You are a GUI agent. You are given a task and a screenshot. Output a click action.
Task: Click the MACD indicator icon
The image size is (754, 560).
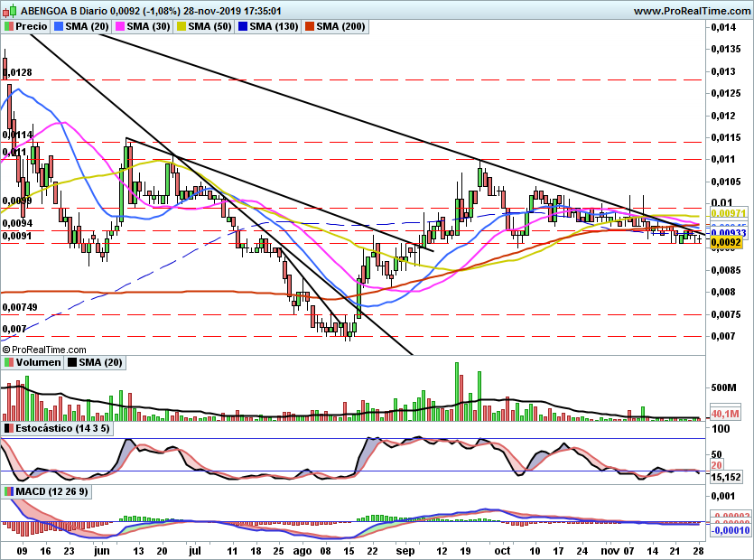9,491
